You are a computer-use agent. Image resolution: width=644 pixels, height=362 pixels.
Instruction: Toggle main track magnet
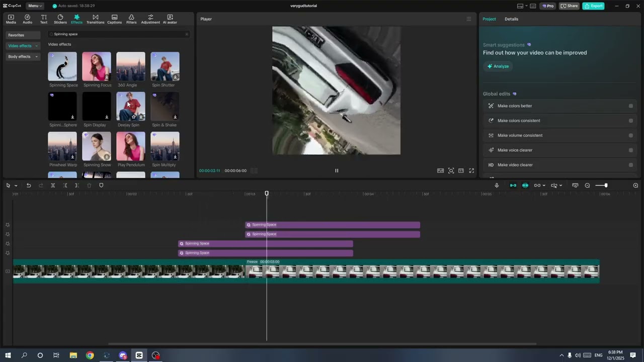[513, 186]
